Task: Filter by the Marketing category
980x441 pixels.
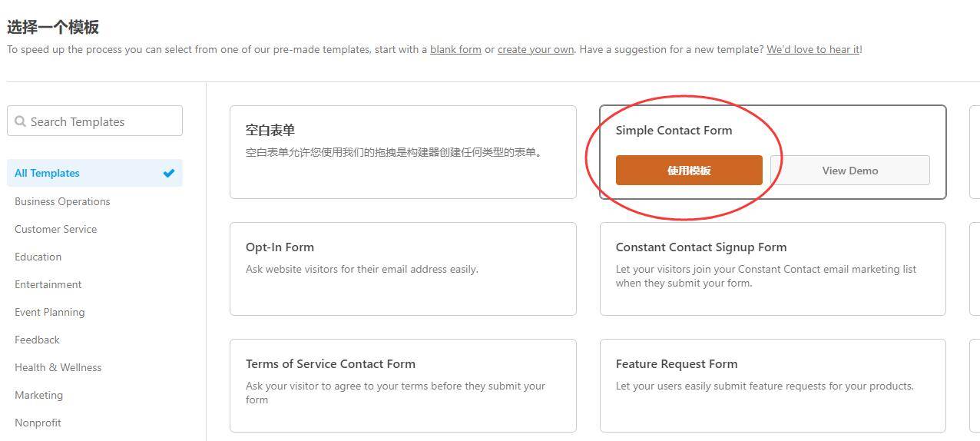Action: pyautogui.click(x=38, y=395)
